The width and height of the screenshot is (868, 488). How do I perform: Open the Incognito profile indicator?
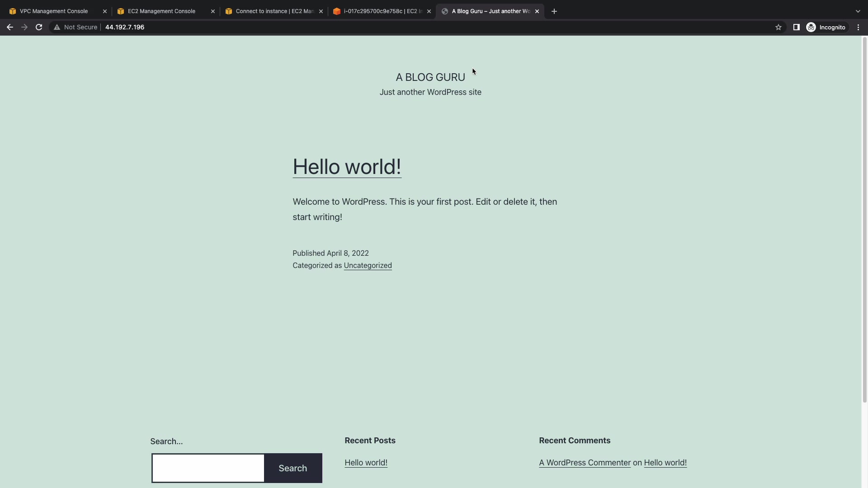pos(826,27)
